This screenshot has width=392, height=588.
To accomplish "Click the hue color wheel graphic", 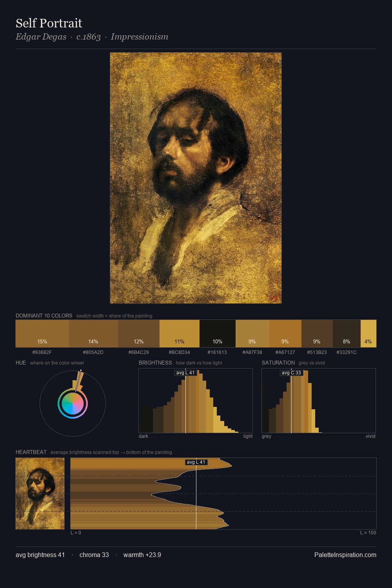I will click(73, 403).
